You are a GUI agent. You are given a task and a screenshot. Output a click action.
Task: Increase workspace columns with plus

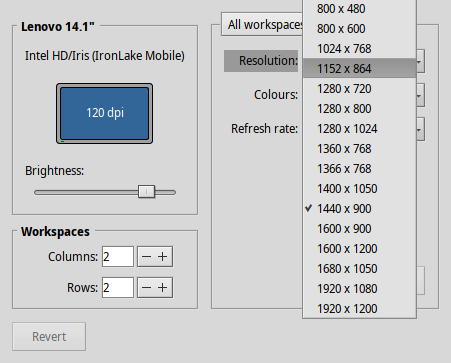click(x=163, y=257)
